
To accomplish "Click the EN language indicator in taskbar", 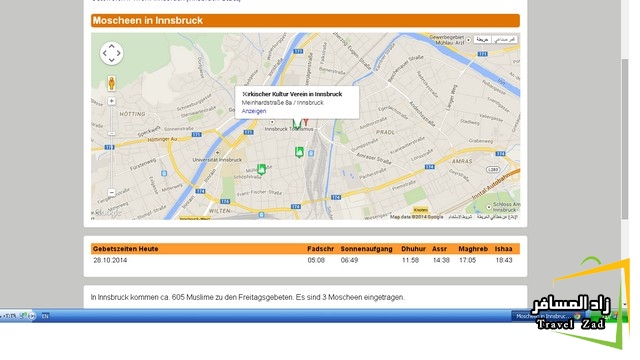I will [45, 316].
